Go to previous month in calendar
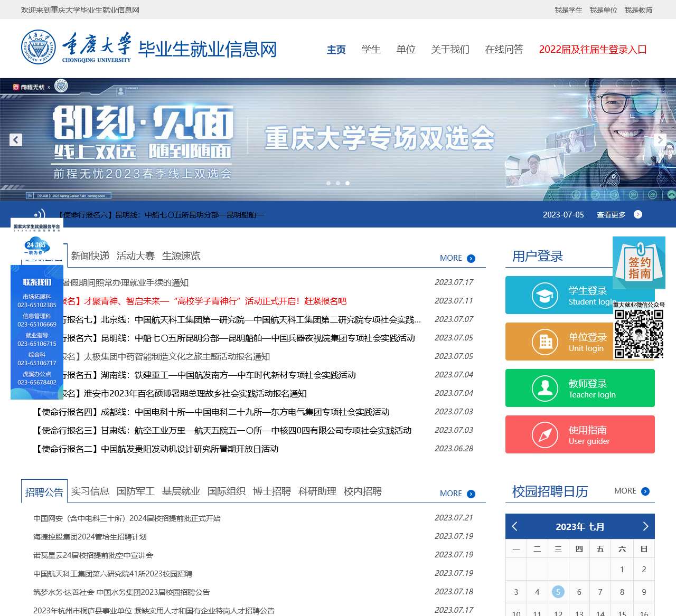 pyautogui.click(x=515, y=526)
